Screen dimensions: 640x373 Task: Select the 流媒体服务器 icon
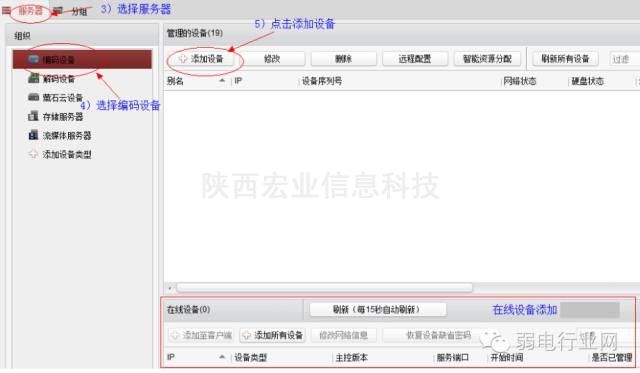click(x=33, y=135)
